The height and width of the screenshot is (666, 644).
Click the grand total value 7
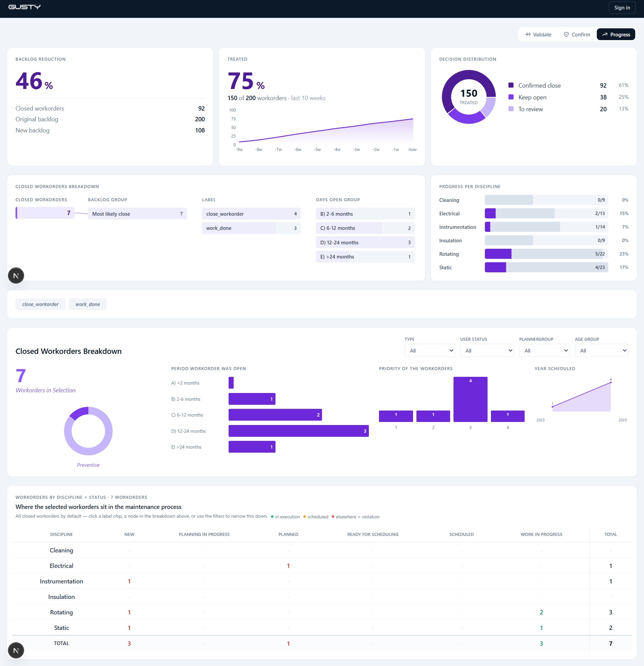611,643
